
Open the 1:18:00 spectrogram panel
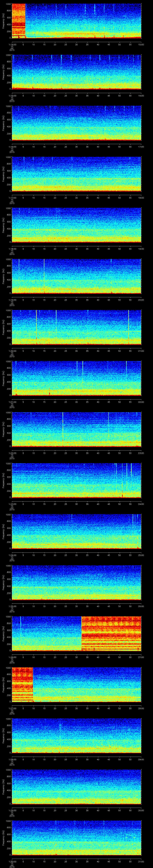coord(76,225)
